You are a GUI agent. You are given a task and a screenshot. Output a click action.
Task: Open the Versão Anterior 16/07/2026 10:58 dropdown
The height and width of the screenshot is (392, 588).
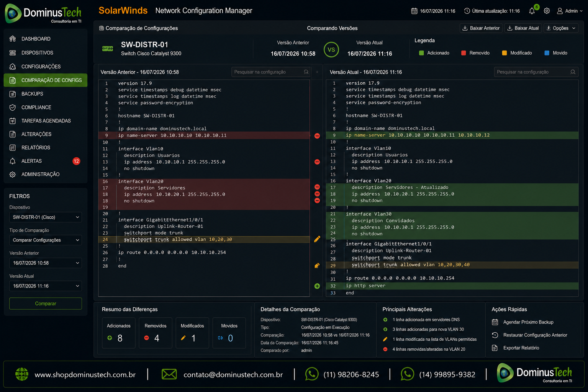pyautogui.click(x=46, y=263)
